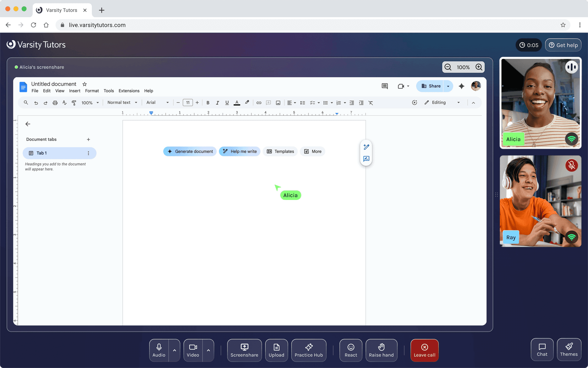588x368 pixels.
Task: Unmute Ray's microphone icon
Action: point(571,165)
